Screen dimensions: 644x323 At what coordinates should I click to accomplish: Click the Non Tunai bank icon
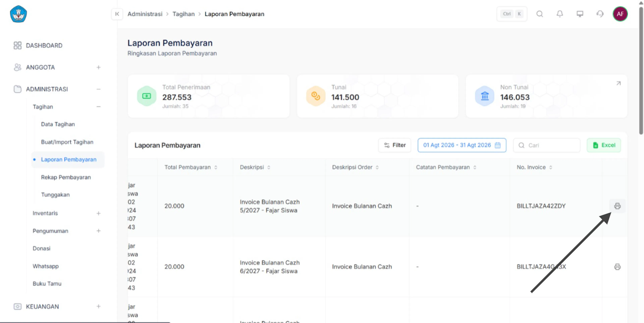tap(485, 96)
